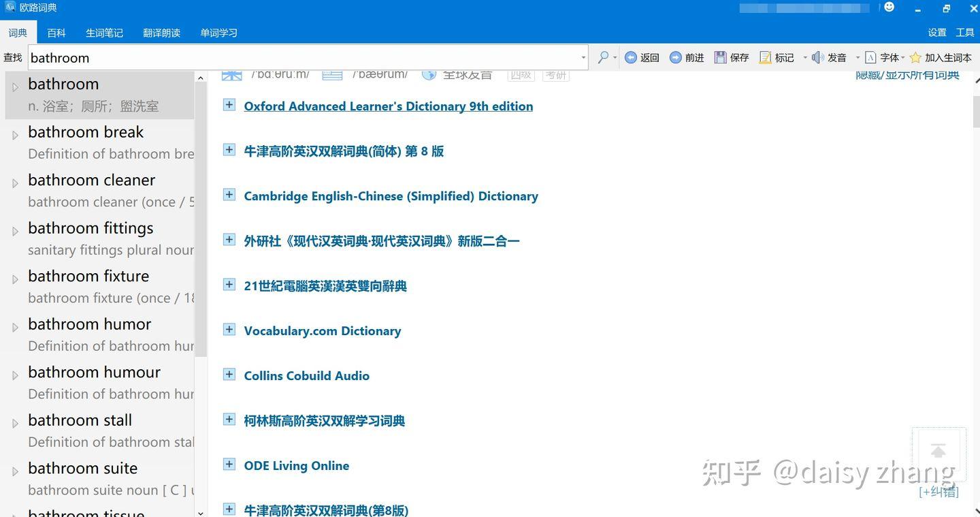This screenshot has height=517, width=980.
Task: Expand triangle beside bathroom humor
Action: click(x=15, y=328)
